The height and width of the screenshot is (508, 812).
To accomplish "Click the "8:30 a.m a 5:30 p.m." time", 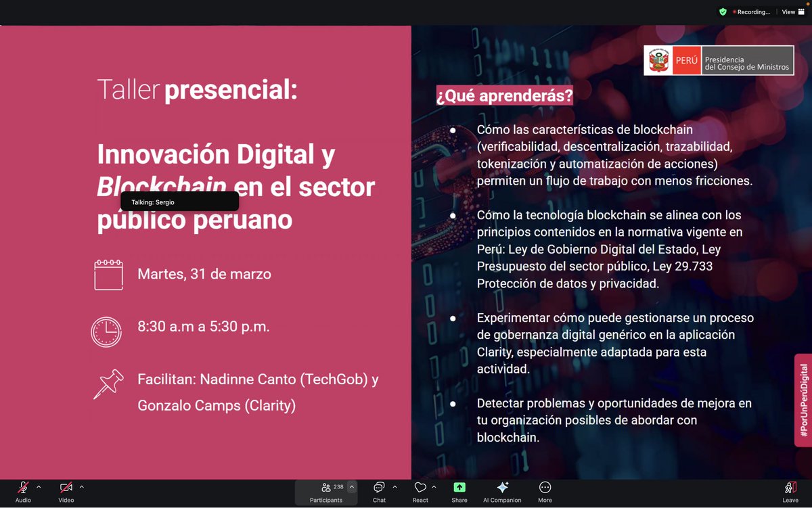I will tap(204, 327).
